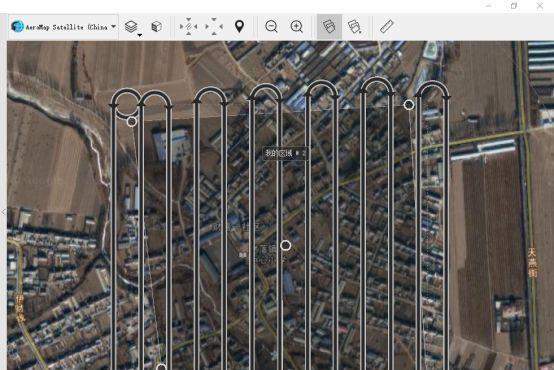554x370 pixels.
Task: Select the ruler measurement tool
Action: point(387,27)
